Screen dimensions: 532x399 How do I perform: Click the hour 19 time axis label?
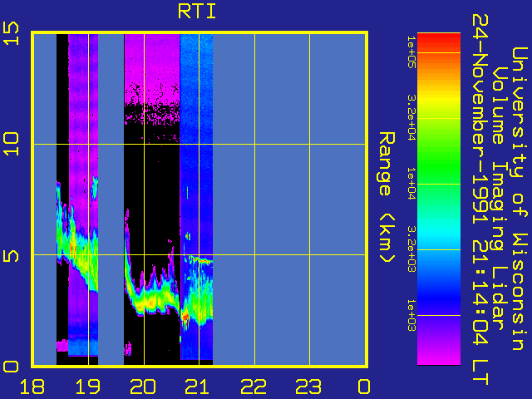coord(87,387)
